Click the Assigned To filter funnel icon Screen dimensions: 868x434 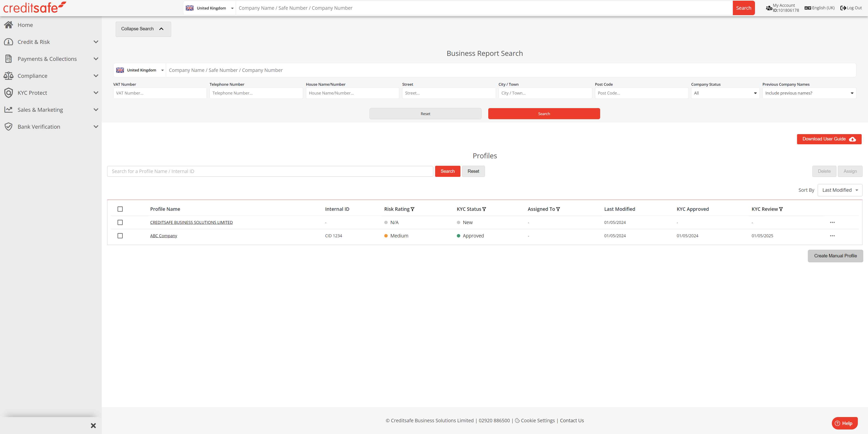(x=558, y=209)
